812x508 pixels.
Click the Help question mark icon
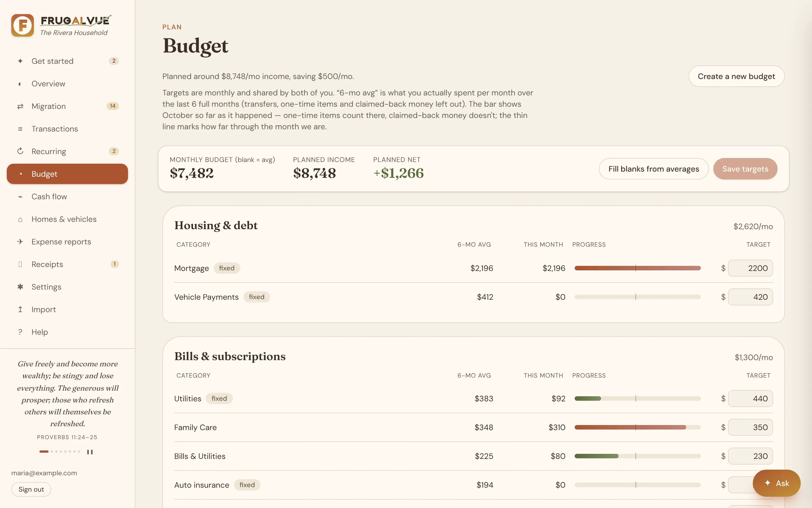coord(20,332)
